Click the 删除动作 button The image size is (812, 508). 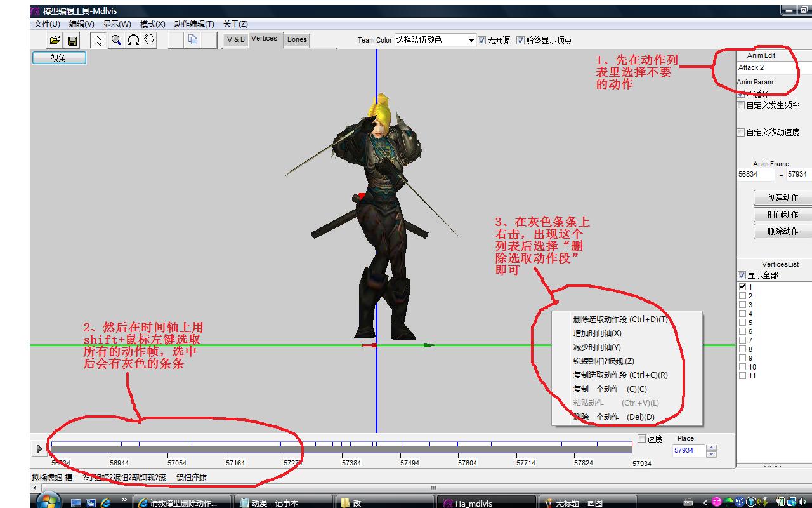(783, 231)
